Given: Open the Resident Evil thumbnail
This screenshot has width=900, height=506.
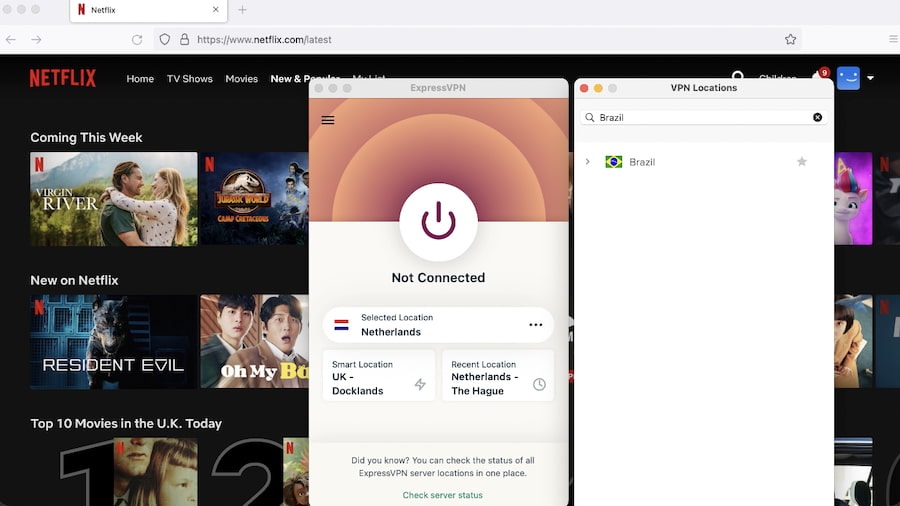Looking at the screenshot, I should (114, 342).
